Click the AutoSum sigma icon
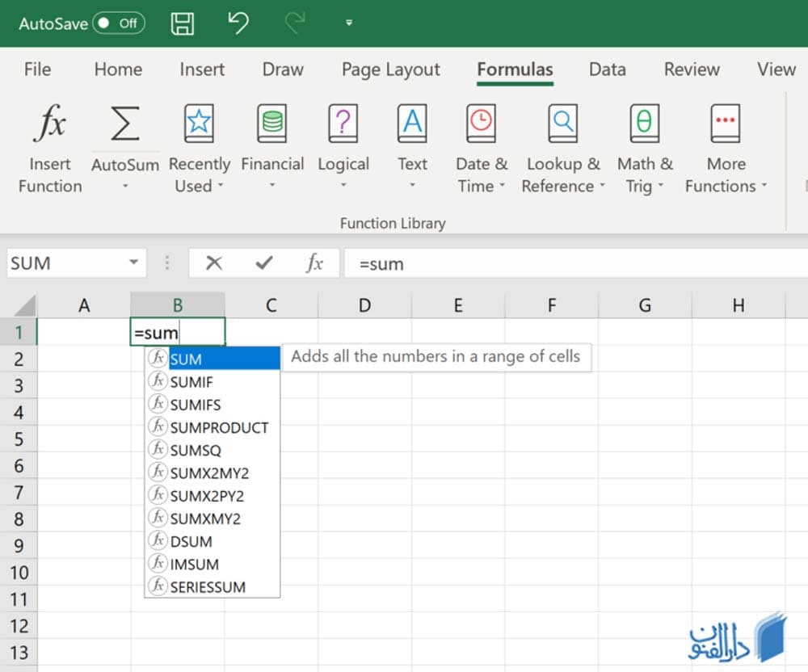This screenshot has width=808, height=672. click(x=124, y=124)
